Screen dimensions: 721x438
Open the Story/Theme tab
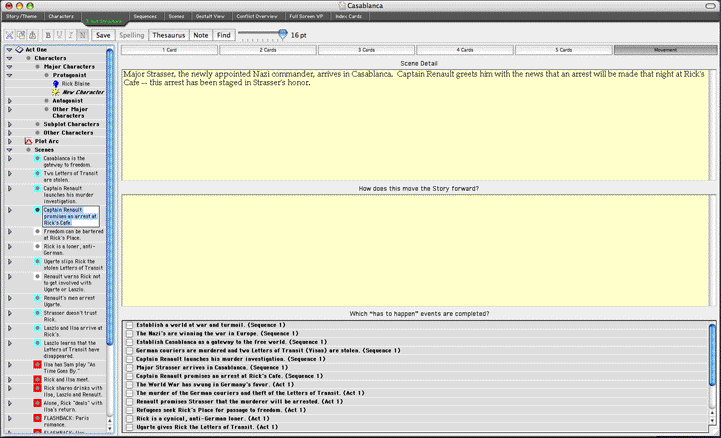pos(20,17)
